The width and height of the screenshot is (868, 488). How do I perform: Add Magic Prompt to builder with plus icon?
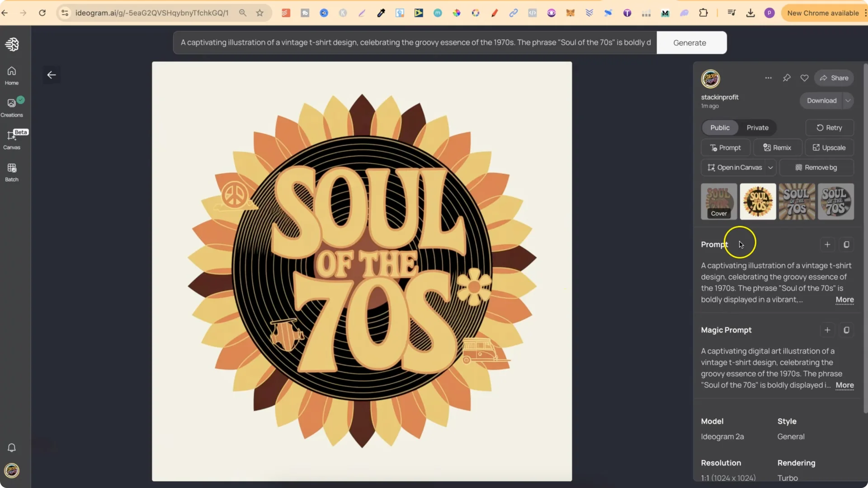[x=827, y=330]
